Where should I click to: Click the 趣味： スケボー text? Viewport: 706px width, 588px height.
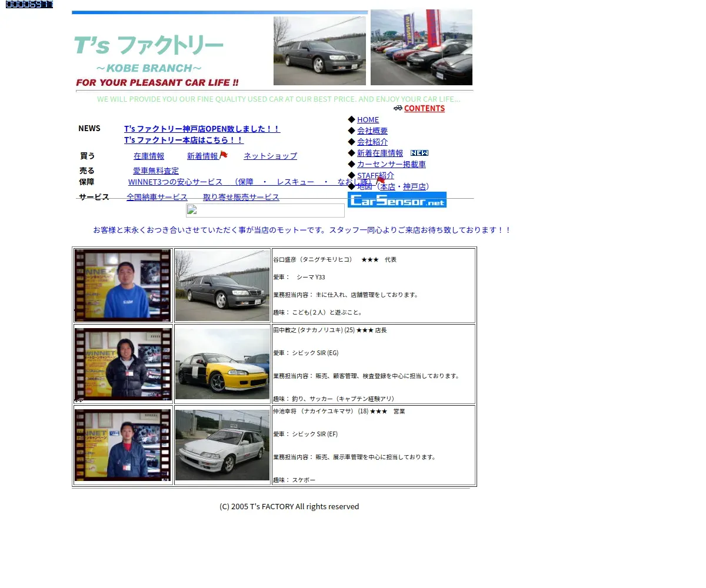coord(294,480)
